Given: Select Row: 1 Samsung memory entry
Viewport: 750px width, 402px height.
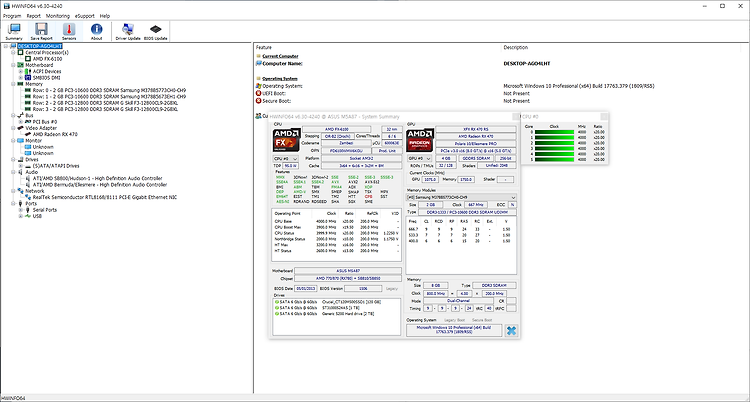Looking at the screenshot, I should [109, 97].
